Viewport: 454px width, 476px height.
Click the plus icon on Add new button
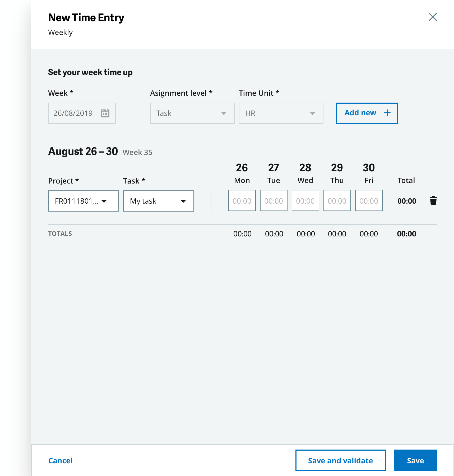[387, 113]
